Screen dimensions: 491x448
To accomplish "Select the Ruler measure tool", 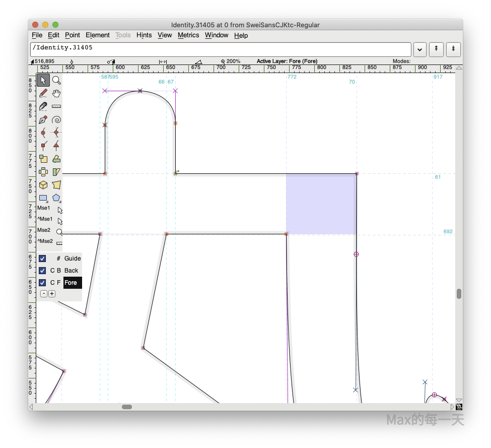I will pos(56,106).
